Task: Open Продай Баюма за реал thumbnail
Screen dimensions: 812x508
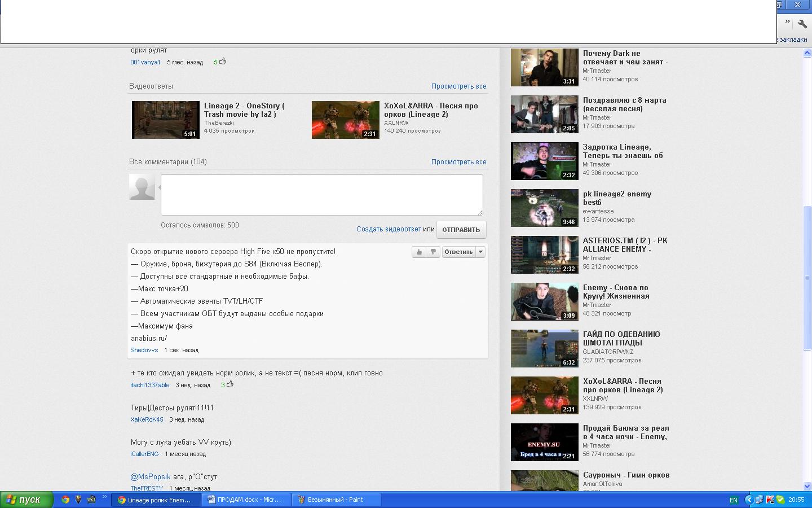Action: [545, 443]
